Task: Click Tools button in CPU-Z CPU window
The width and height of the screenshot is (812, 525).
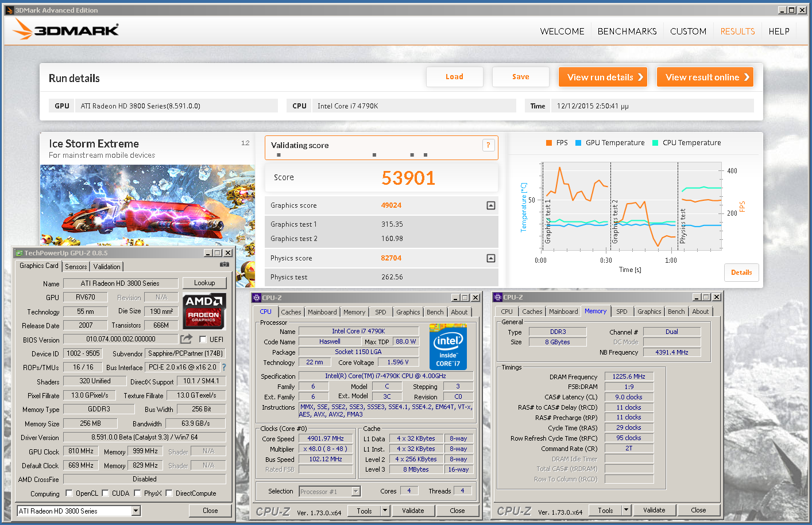Action: (x=364, y=511)
